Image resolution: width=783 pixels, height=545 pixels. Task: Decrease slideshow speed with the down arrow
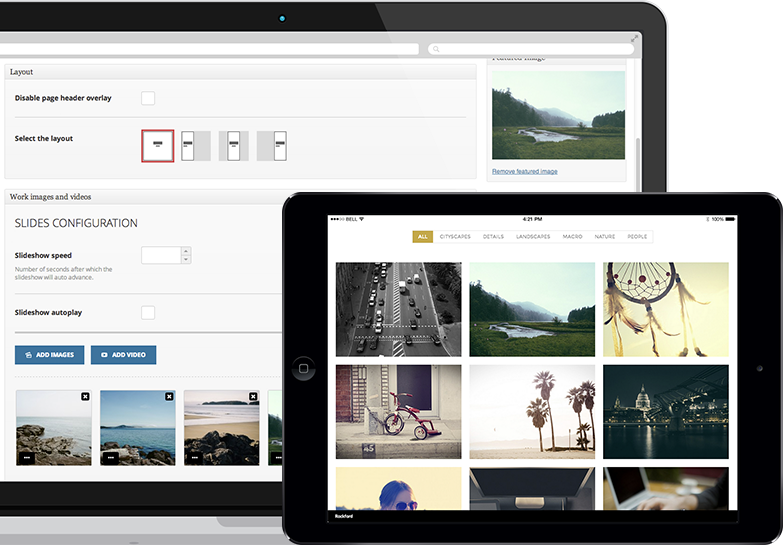(x=186, y=260)
